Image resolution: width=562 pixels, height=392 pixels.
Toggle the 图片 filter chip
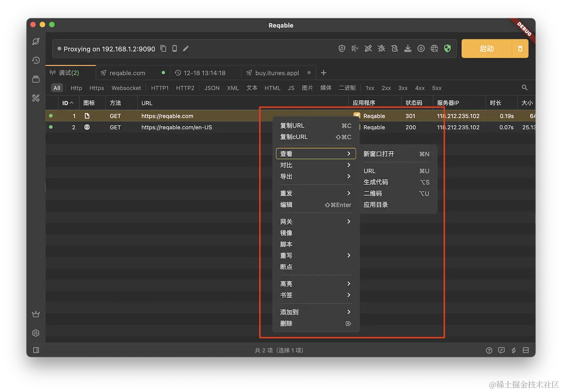[308, 88]
